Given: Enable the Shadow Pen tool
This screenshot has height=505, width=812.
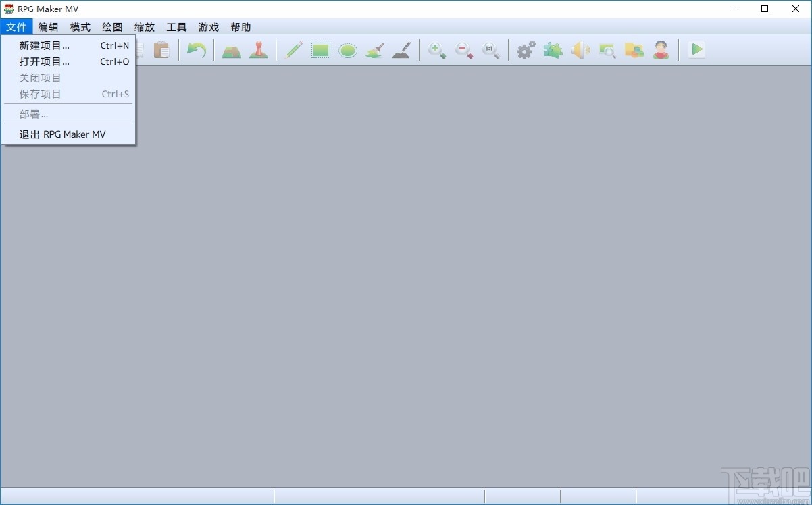Looking at the screenshot, I should point(401,49).
